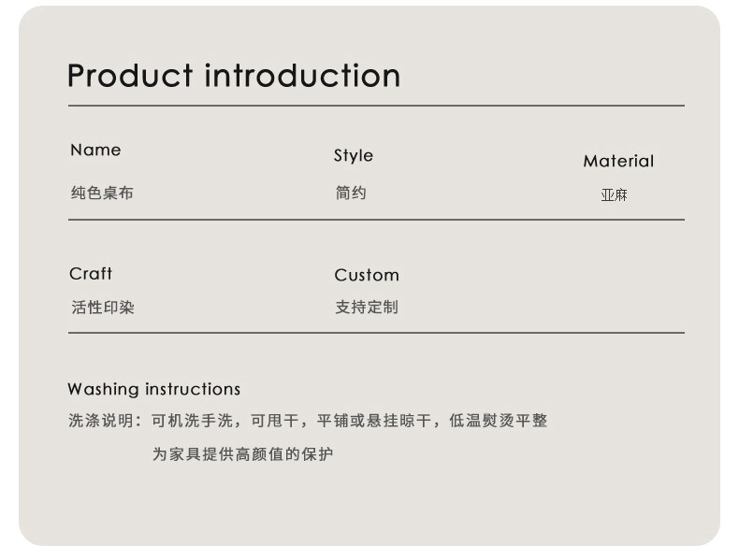The image size is (739, 560).
Task: Select the "Name" field label
Action: pos(95,151)
